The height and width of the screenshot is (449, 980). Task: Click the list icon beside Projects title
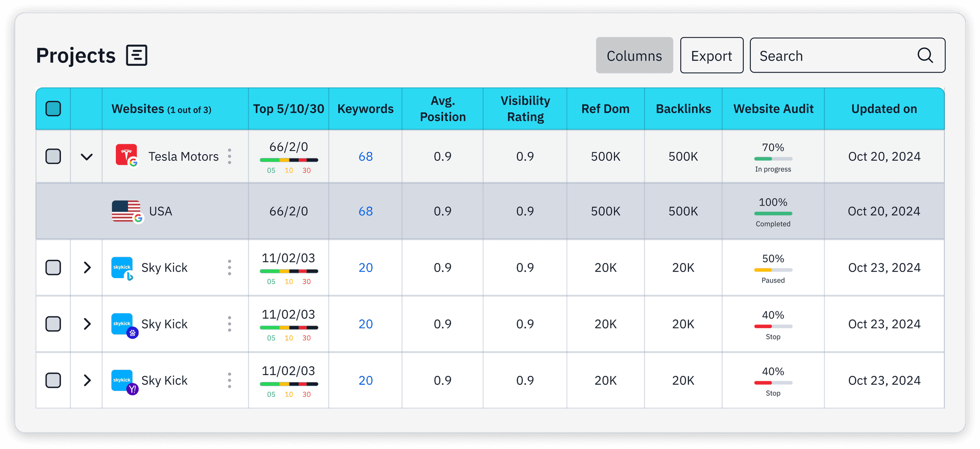coord(136,55)
